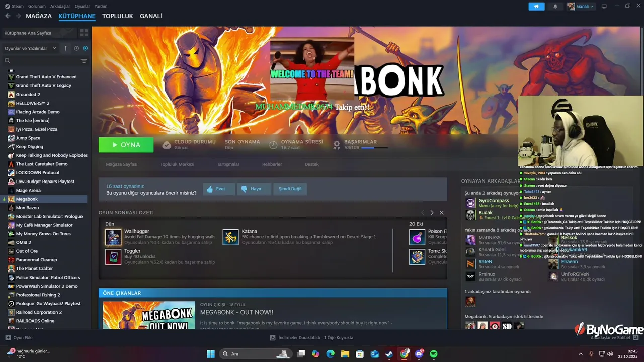This screenshot has width=644, height=362.
Task: Open the Topluluk Merkezi link
Action: (x=177, y=164)
